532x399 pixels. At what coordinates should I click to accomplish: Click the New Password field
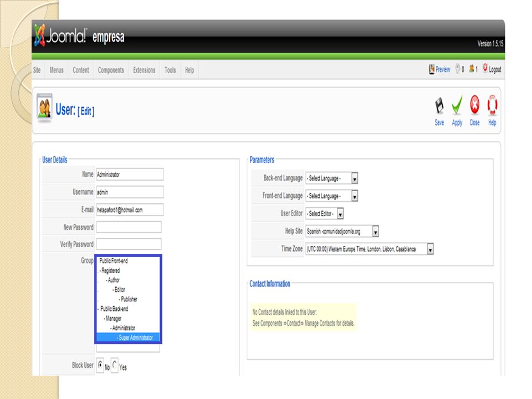[x=129, y=227]
